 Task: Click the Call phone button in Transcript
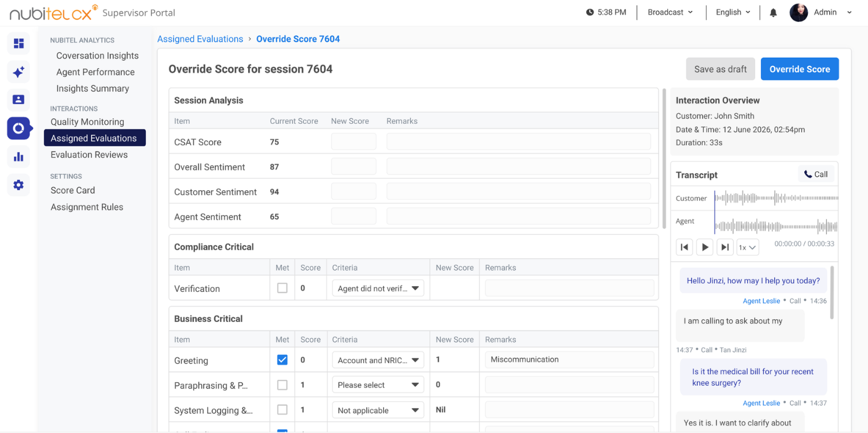tap(816, 175)
